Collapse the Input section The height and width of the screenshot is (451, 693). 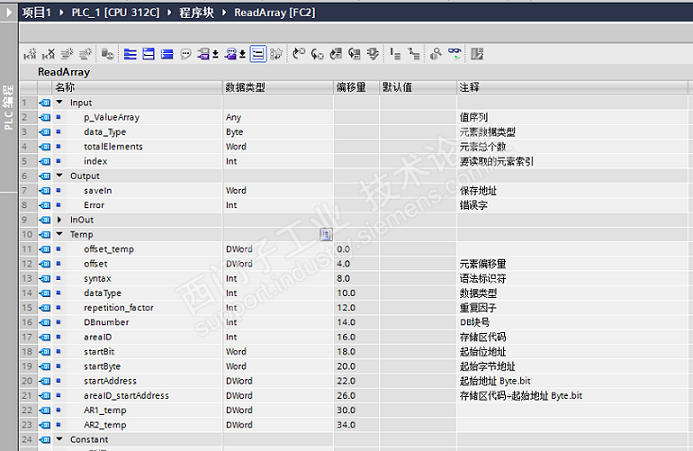tap(60, 102)
